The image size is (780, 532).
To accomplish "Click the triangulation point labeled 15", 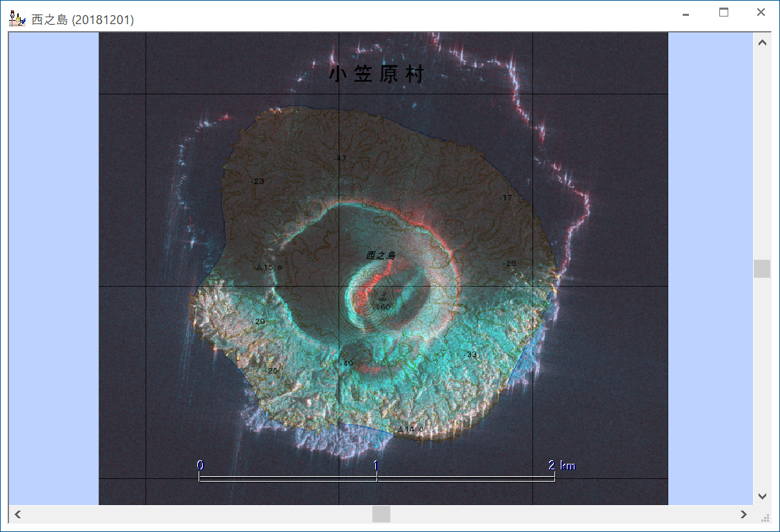I will pos(266,267).
